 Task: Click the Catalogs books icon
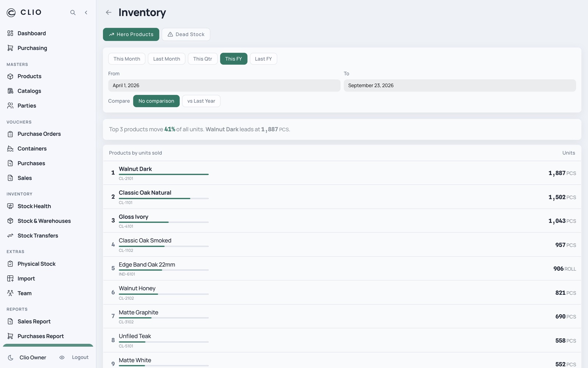point(10,91)
